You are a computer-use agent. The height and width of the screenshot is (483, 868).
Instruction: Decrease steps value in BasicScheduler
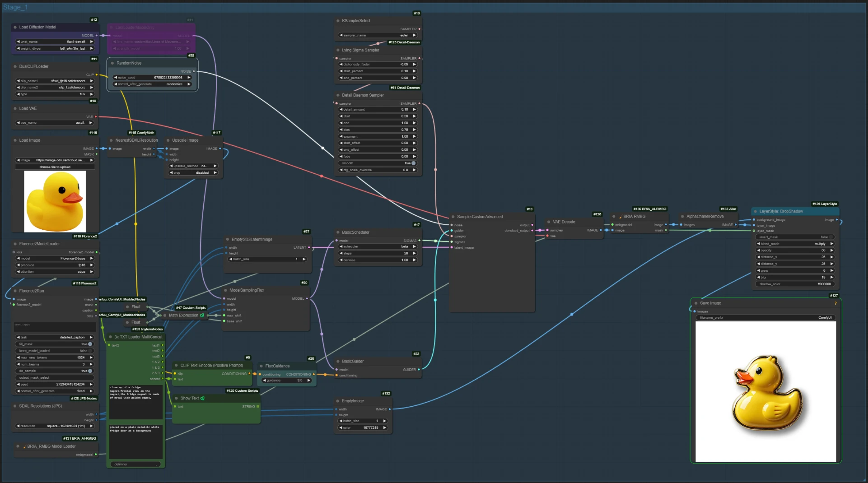point(341,253)
